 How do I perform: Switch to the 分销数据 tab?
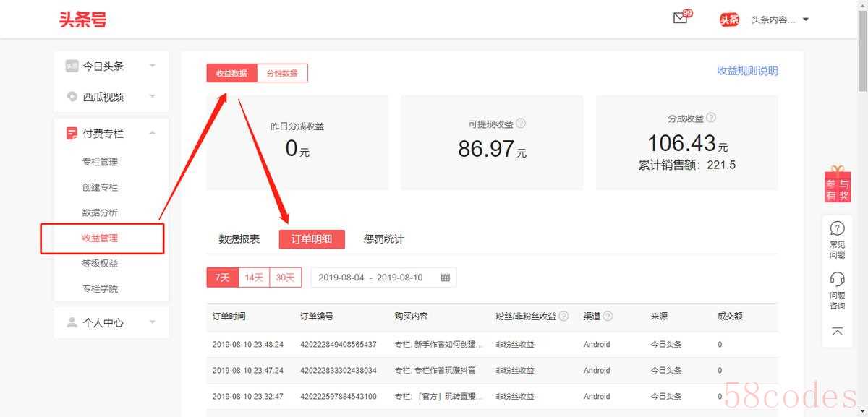(282, 73)
